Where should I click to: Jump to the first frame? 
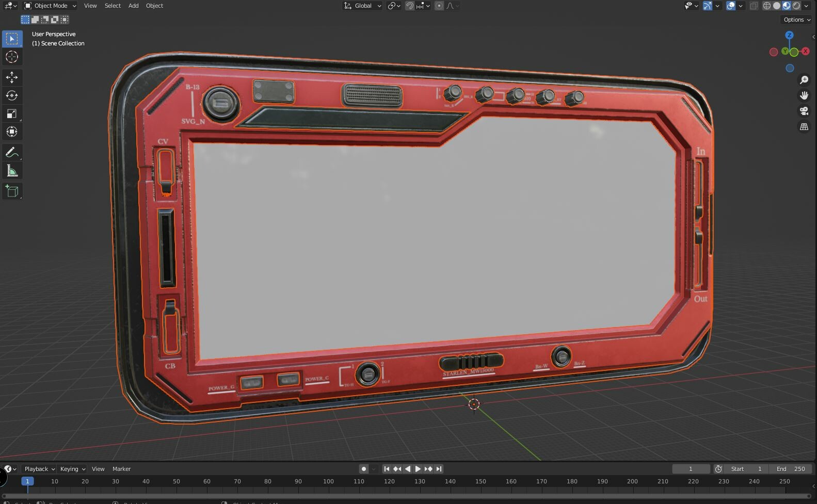pos(387,469)
